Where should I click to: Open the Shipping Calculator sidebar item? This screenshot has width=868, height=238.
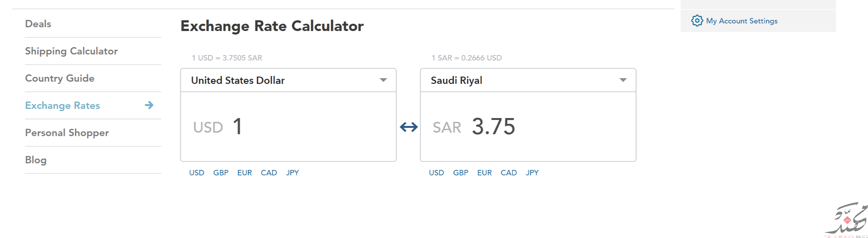click(71, 51)
